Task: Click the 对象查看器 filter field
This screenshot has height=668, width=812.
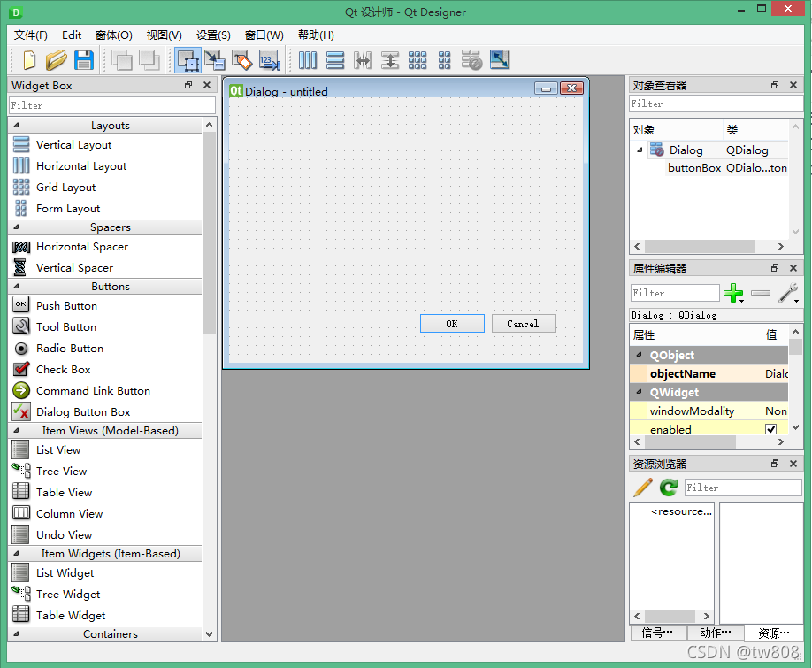Action: click(x=716, y=104)
